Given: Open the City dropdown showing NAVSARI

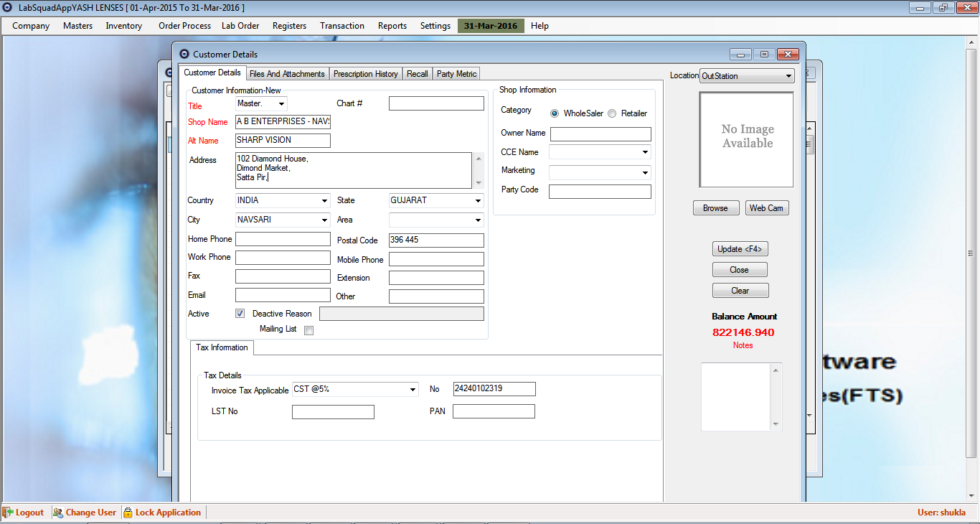Looking at the screenshot, I should [x=324, y=220].
